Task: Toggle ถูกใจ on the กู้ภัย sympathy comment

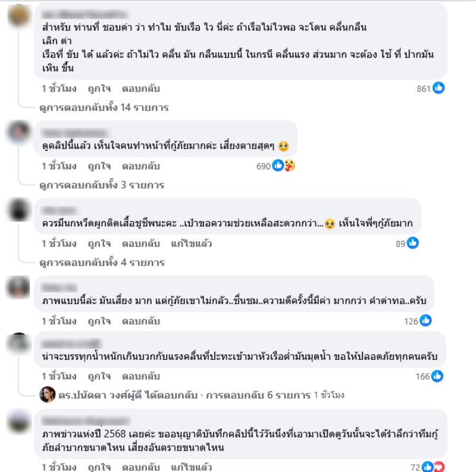Action: coord(99,166)
